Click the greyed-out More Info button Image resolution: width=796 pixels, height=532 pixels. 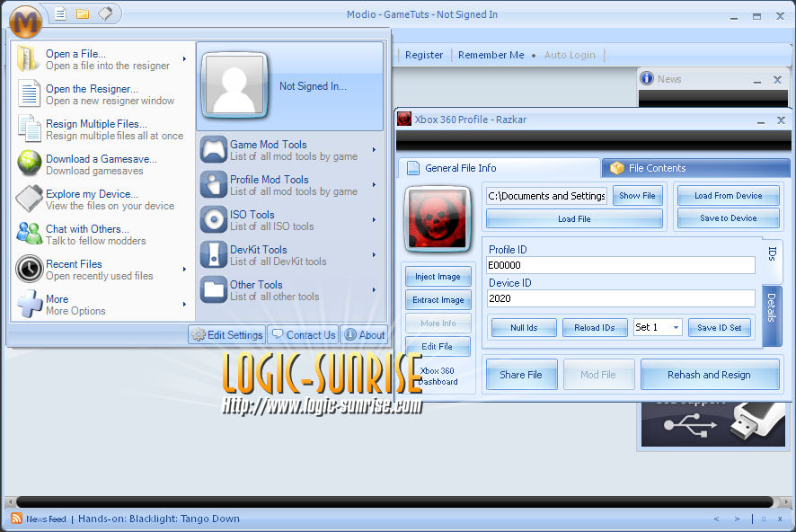click(438, 324)
